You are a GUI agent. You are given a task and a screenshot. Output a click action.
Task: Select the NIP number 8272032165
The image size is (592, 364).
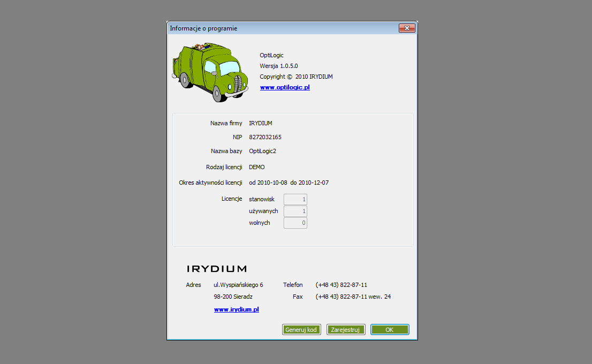(265, 137)
